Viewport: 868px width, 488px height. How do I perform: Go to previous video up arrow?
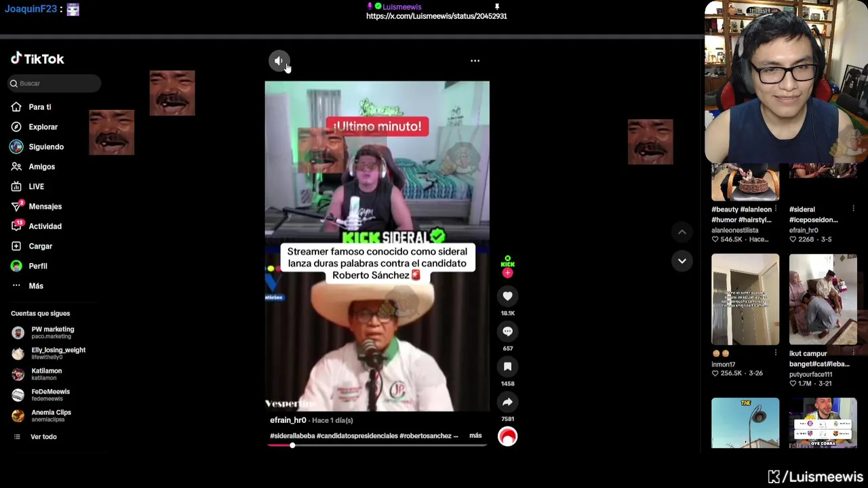coord(682,232)
